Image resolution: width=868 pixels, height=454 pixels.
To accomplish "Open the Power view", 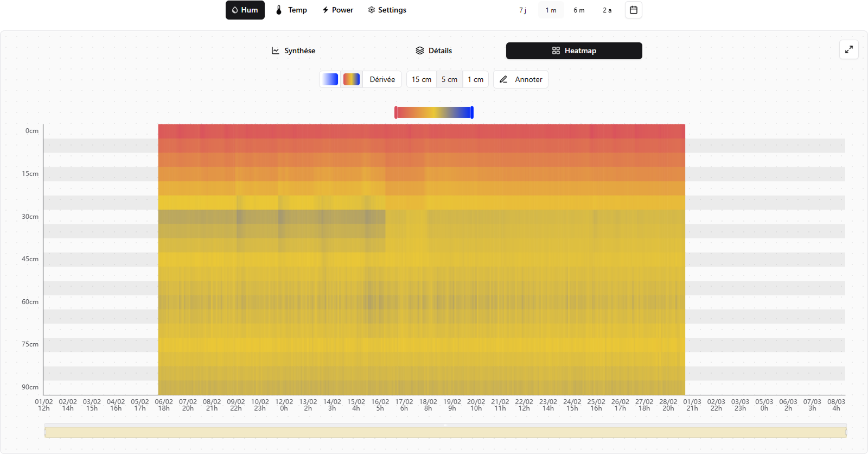I will (337, 10).
